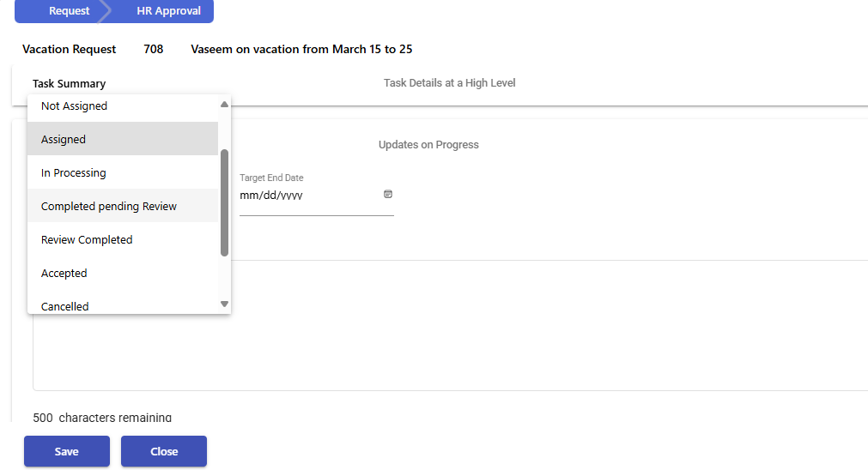Open the Target End Date calendar picker icon

tap(388, 194)
